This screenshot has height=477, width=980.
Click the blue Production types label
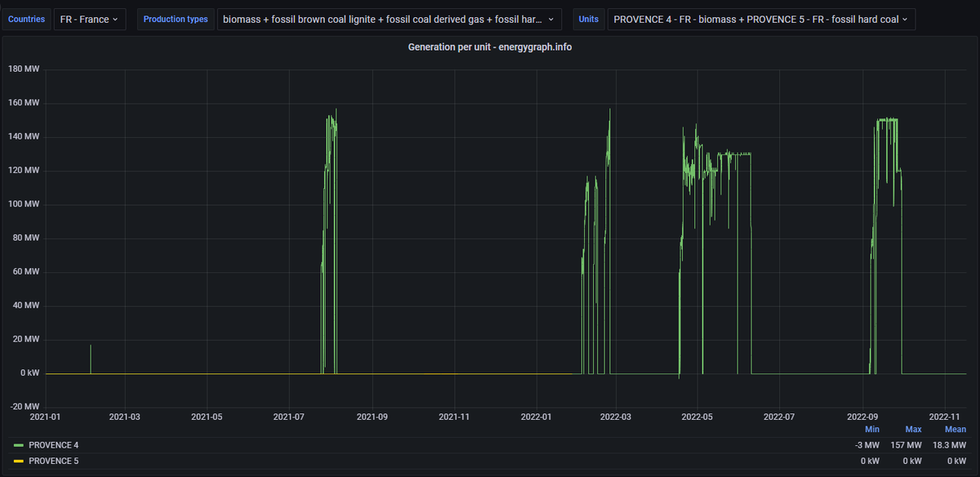coord(176,19)
